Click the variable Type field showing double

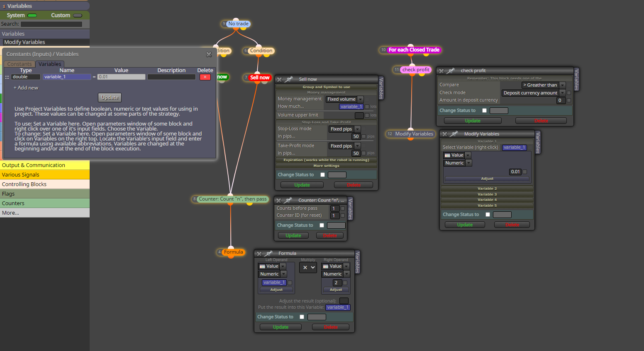pos(26,77)
